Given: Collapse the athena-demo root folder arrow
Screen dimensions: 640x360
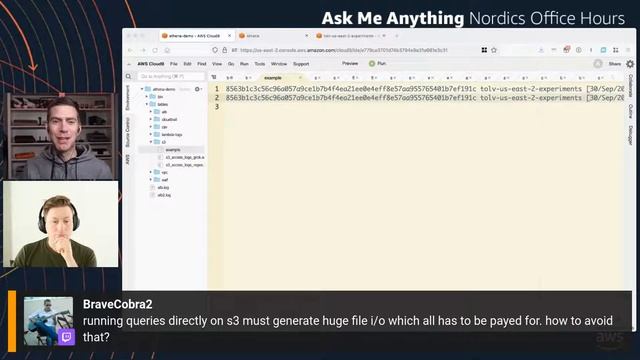Looking at the screenshot, I should click(x=142, y=89).
